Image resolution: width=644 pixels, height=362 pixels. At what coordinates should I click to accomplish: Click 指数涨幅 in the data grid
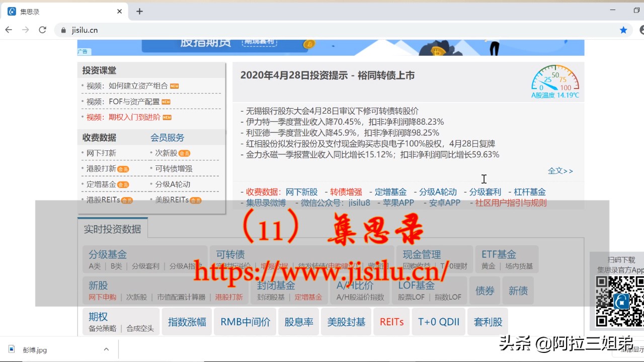coord(187,322)
